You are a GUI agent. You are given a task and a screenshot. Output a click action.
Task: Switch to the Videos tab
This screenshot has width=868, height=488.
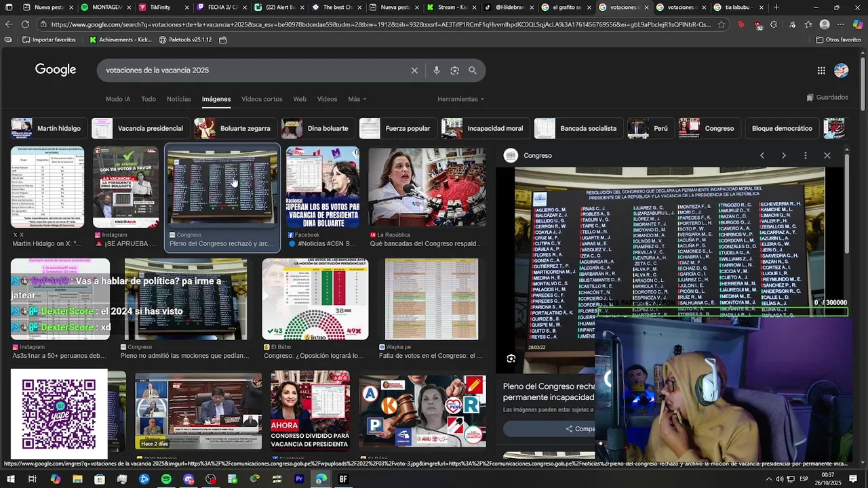[x=327, y=99]
